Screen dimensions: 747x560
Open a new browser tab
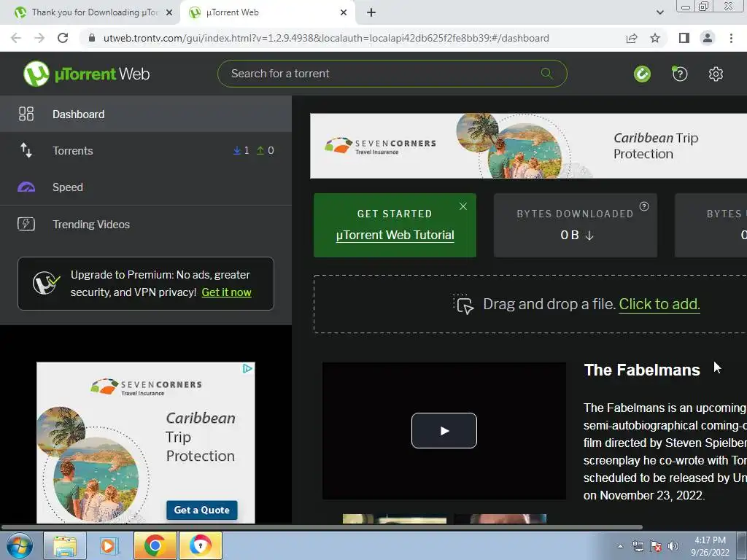(371, 13)
